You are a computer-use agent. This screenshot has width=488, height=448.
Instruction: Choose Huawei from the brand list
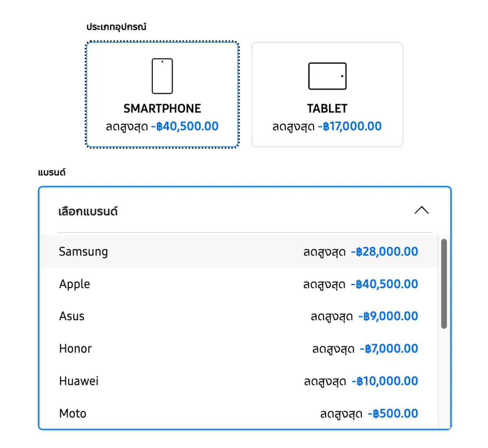point(239,381)
